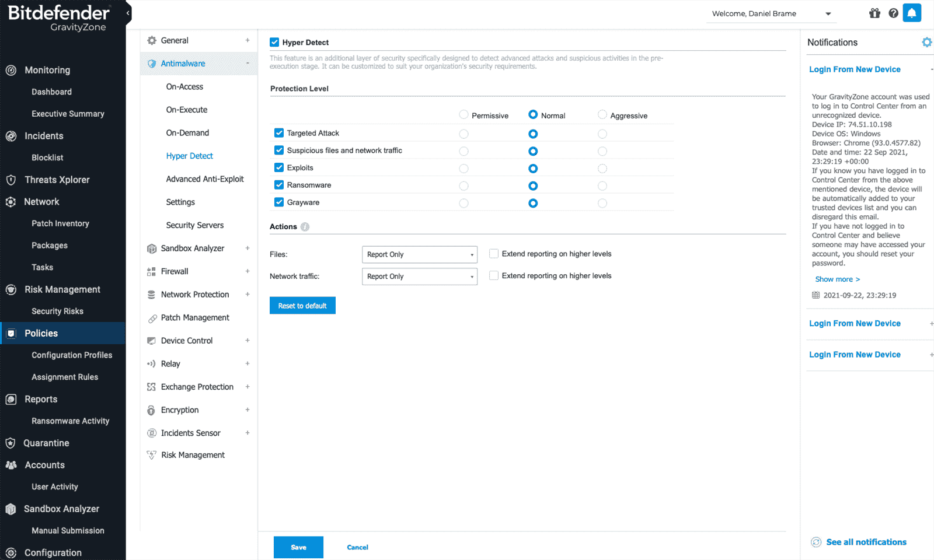The height and width of the screenshot is (560, 934).
Task: Click Show more in the notification
Action: point(838,279)
